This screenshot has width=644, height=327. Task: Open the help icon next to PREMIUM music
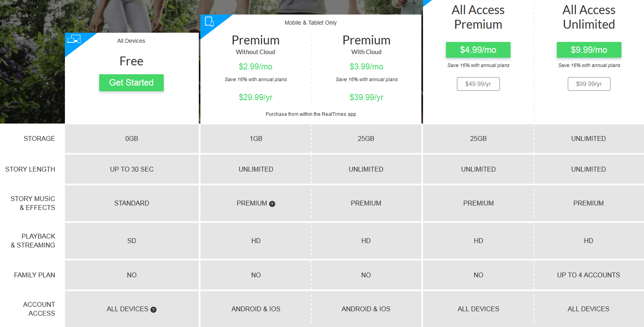click(272, 204)
